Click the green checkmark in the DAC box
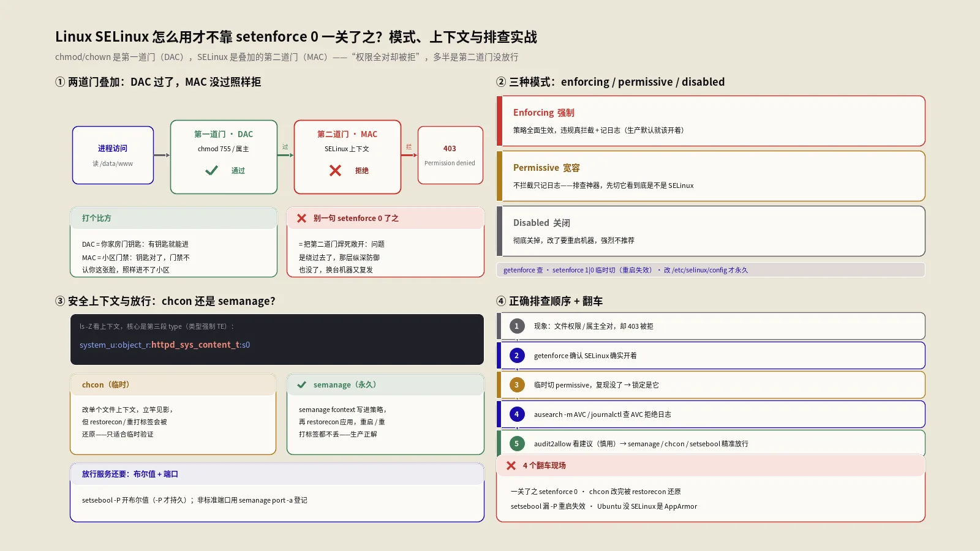Viewport: 980px width, 551px height. coord(211,170)
